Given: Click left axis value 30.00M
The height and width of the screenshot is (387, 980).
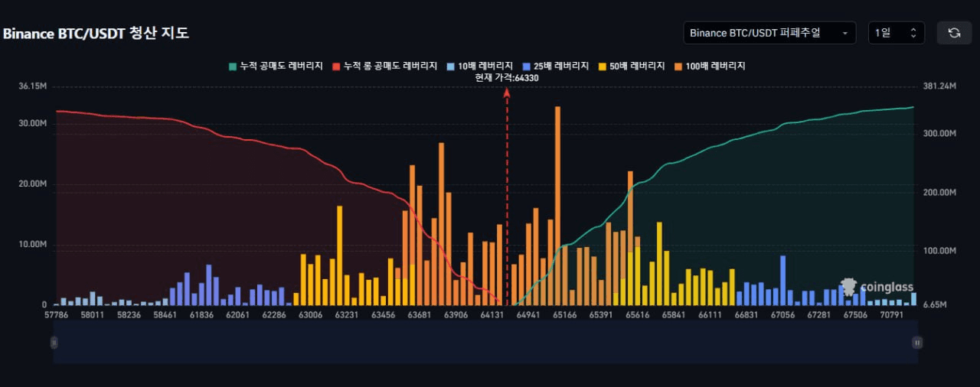Looking at the screenshot, I should click(x=33, y=123).
